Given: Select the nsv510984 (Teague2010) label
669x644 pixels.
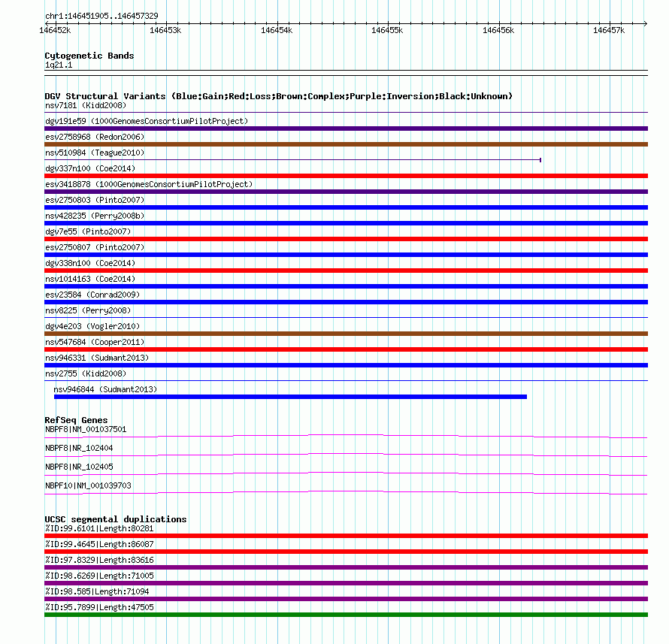Looking at the screenshot, I should click(x=95, y=153).
